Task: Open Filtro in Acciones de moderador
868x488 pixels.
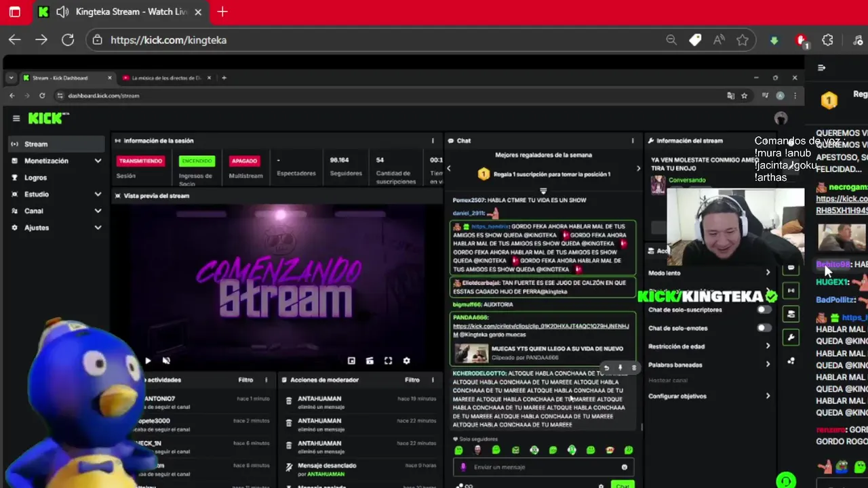Action: click(412, 380)
